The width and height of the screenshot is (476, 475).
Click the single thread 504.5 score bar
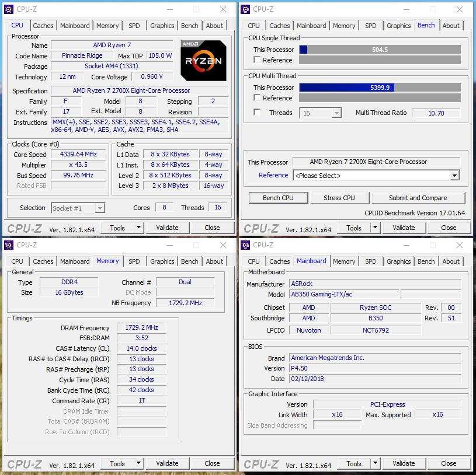[x=380, y=50]
